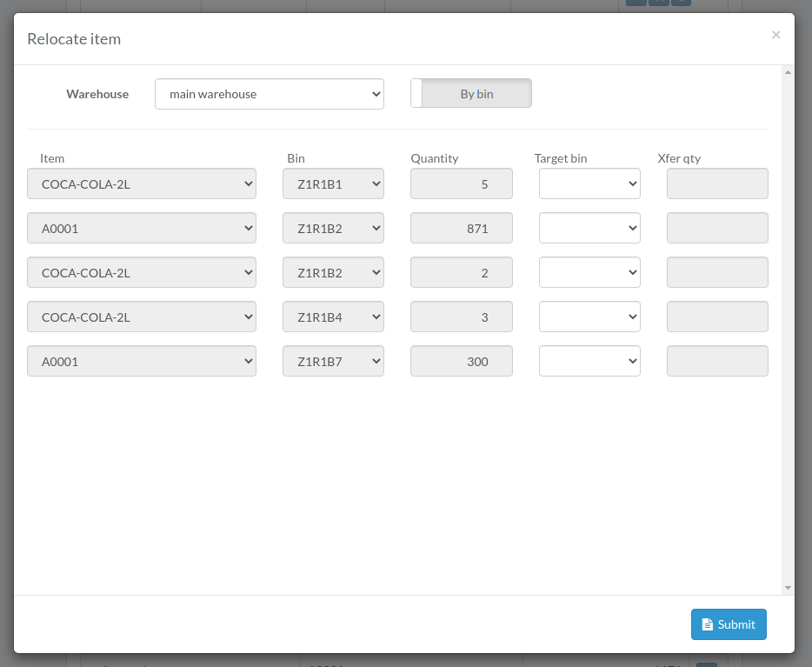Open Bin dropdown in quantity 2 row
This screenshot has height=667, width=812.
[x=334, y=272]
